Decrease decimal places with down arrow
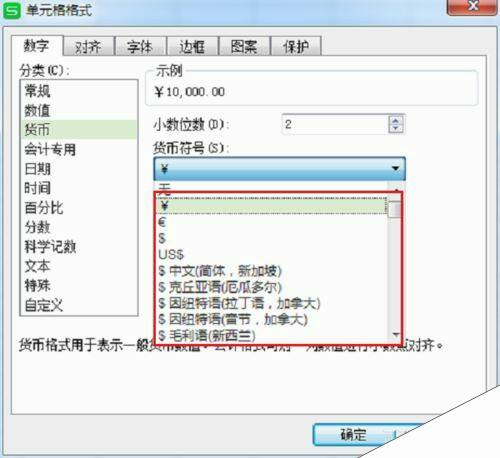This screenshot has width=500, height=458. point(396,128)
